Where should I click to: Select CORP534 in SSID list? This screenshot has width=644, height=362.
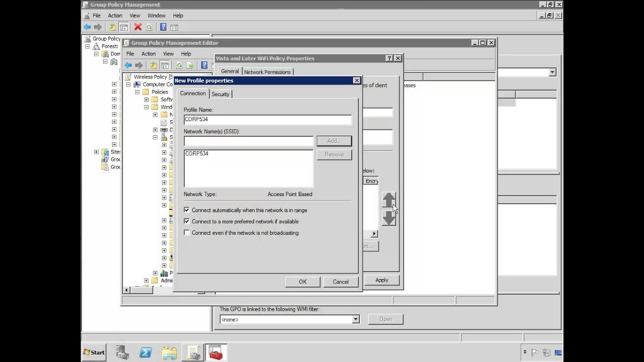coord(197,154)
